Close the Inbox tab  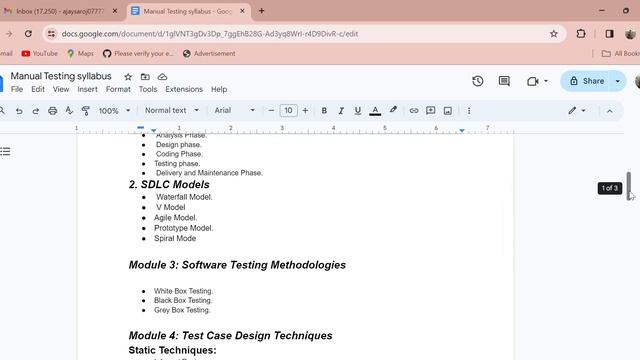[x=115, y=11]
